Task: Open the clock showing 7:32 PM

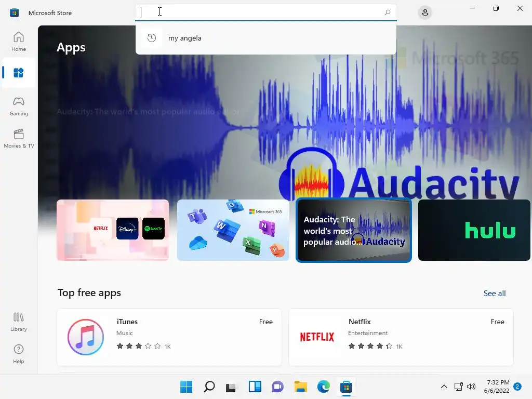Action: click(497, 387)
